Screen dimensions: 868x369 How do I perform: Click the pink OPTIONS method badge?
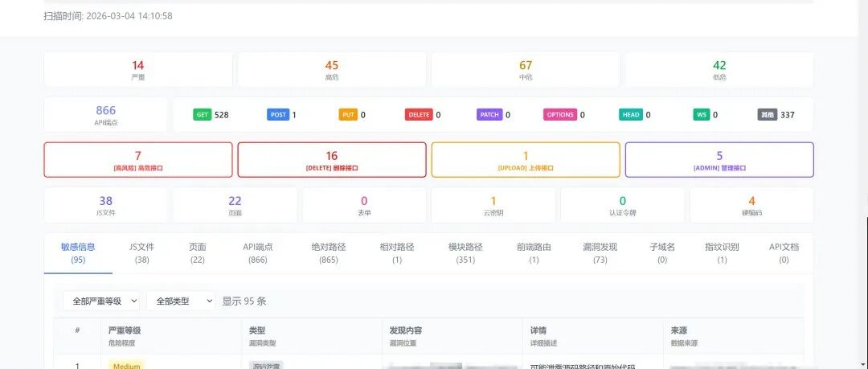560,115
